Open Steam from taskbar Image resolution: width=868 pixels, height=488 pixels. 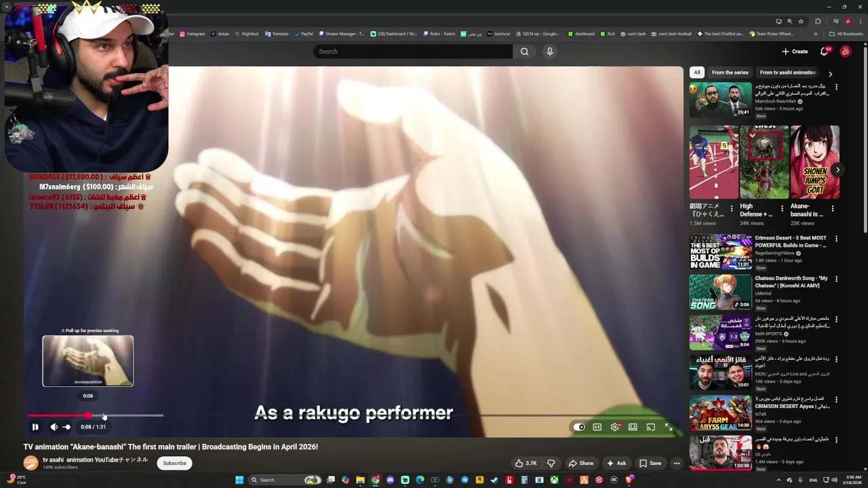tap(494, 480)
